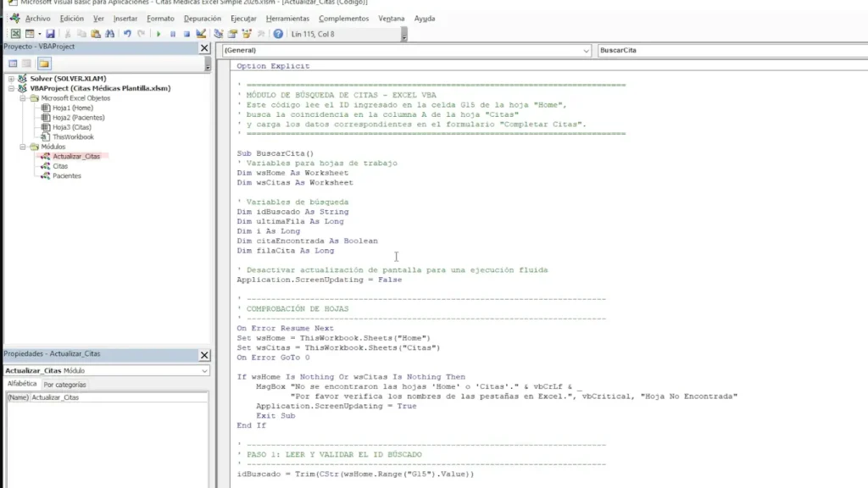868x488 pixels.
Task: Open the Object Browser icon
Action: (247, 34)
